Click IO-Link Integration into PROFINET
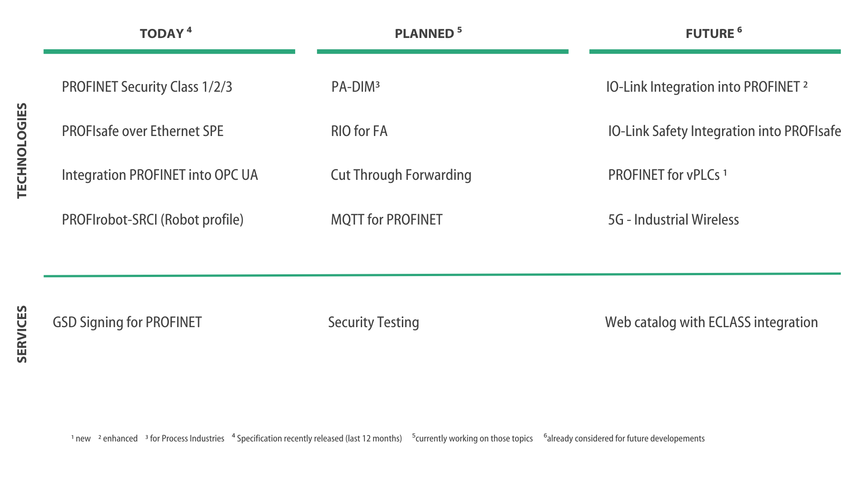 point(706,87)
